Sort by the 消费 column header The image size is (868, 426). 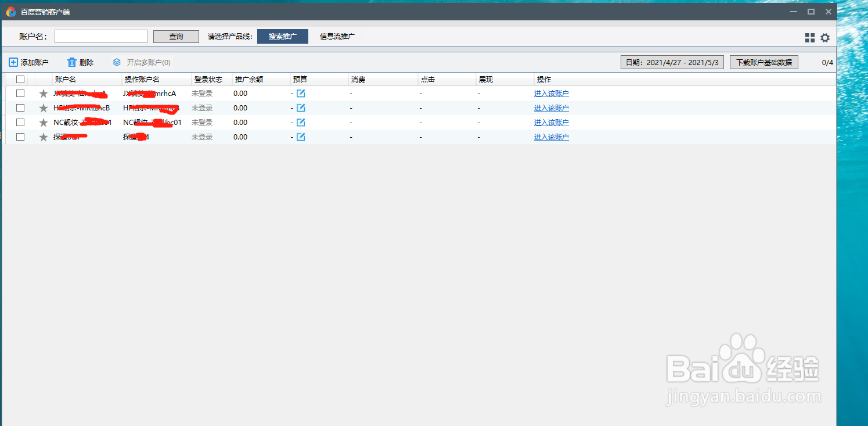tap(383, 79)
